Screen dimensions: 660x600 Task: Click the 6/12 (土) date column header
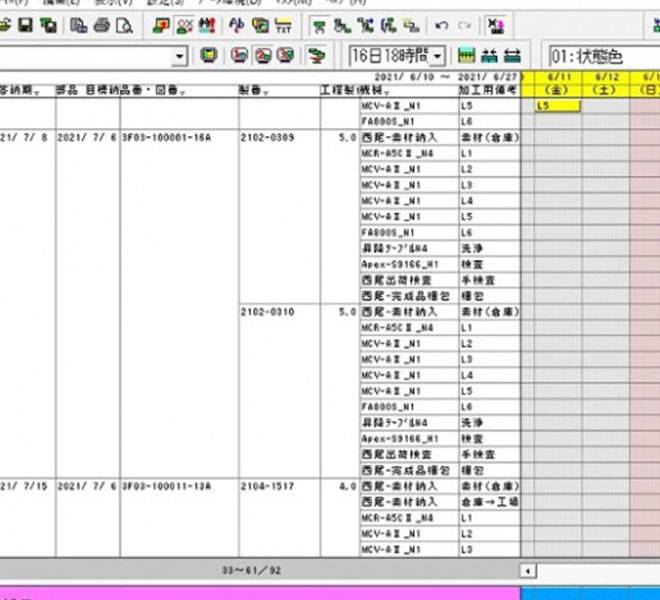(605, 84)
